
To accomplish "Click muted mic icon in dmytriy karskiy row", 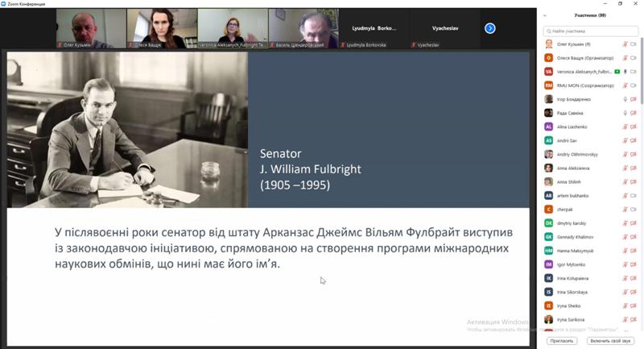I will [x=625, y=223].
